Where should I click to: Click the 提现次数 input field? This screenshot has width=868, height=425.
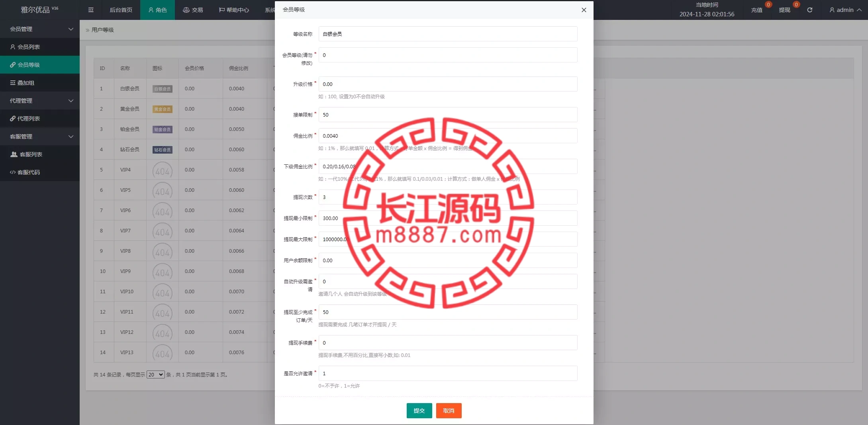tap(448, 197)
